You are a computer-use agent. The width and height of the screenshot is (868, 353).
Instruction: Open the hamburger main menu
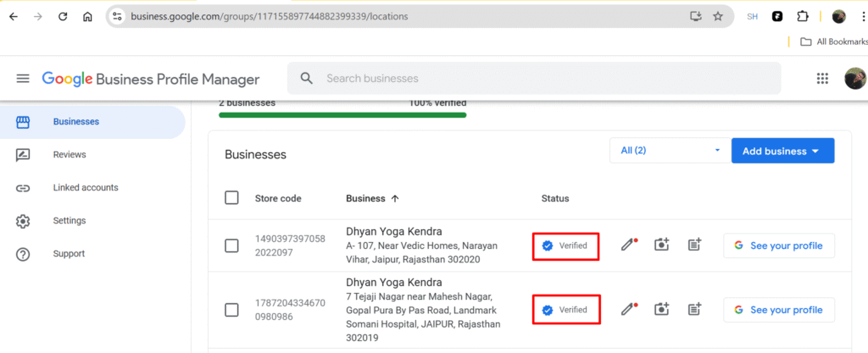[23, 79]
